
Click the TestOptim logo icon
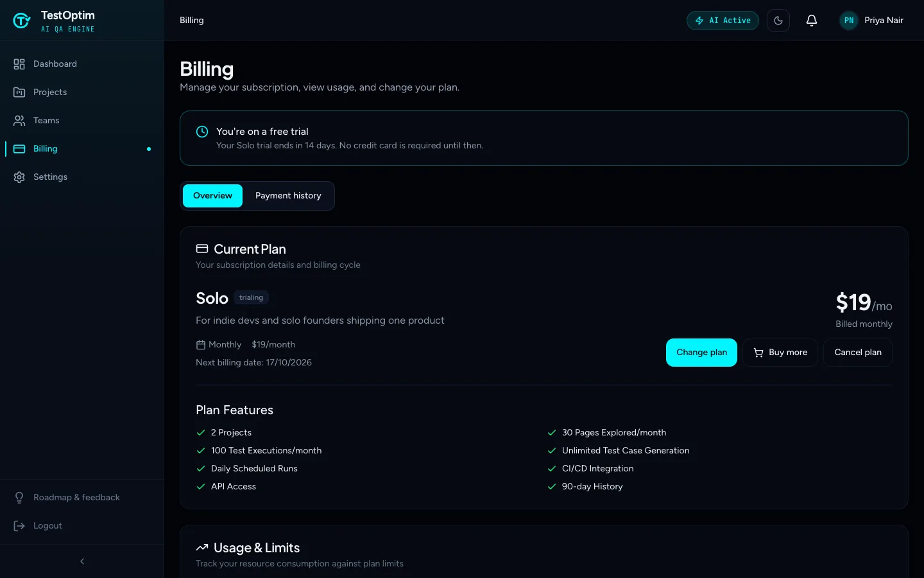[x=22, y=21]
